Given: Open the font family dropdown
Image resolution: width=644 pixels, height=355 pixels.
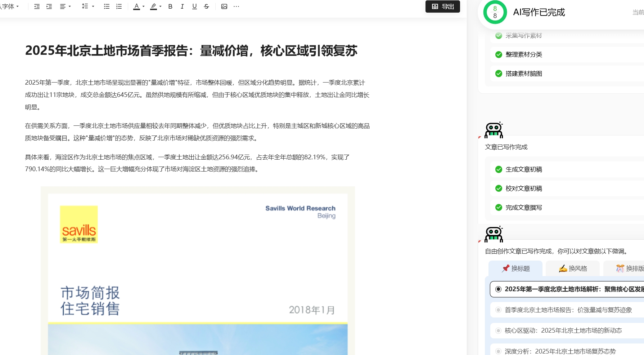Looking at the screenshot, I should (x=10, y=6).
